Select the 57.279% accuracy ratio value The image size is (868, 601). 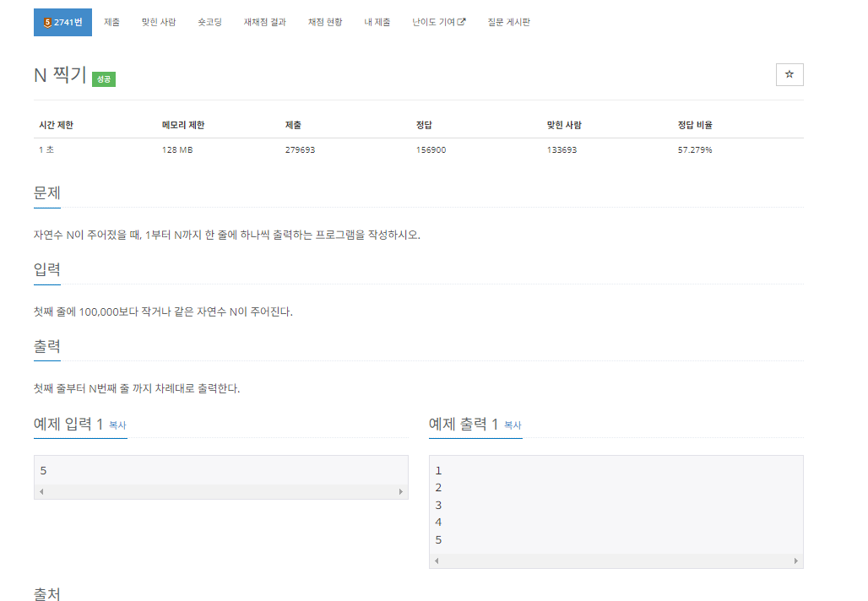pyautogui.click(x=695, y=150)
